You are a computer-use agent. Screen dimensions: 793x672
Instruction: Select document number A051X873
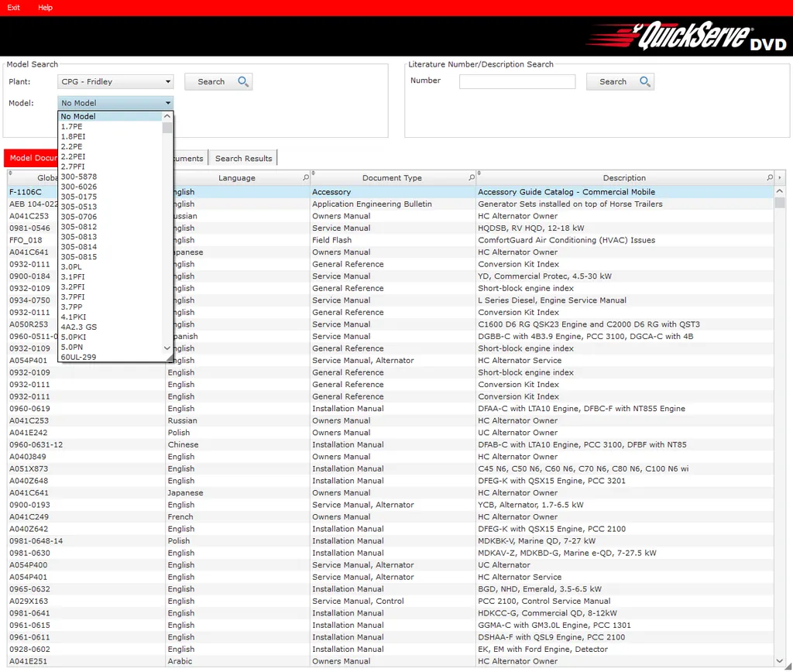pos(29,468)
